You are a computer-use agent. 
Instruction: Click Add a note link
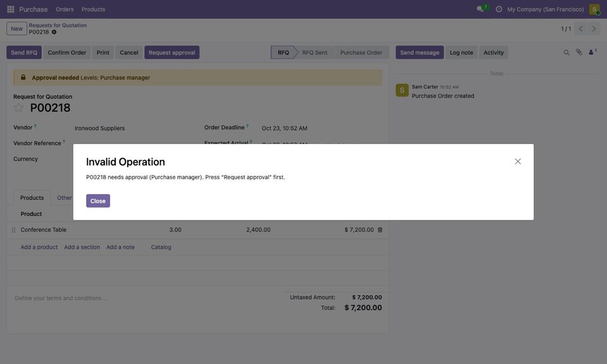pyautogui.click(x=120, y=247)
